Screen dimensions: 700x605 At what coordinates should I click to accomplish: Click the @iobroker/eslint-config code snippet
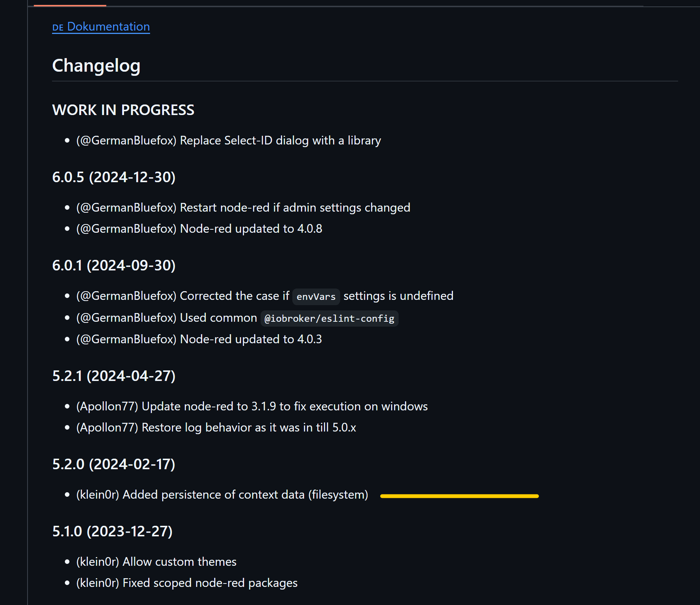pyautogui.click(x=329, y=318)
